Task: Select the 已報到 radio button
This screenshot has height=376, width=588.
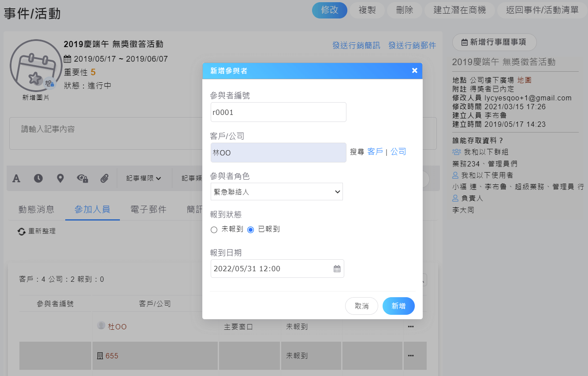Action: click(x=251, y=230)
